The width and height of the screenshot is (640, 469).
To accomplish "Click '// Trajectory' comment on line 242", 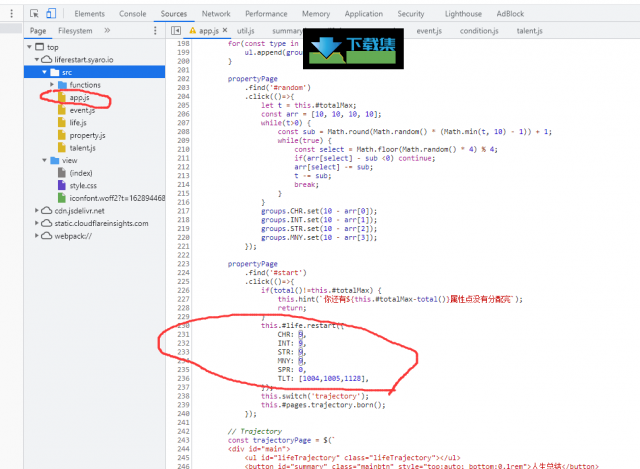I will coord(255,431).
